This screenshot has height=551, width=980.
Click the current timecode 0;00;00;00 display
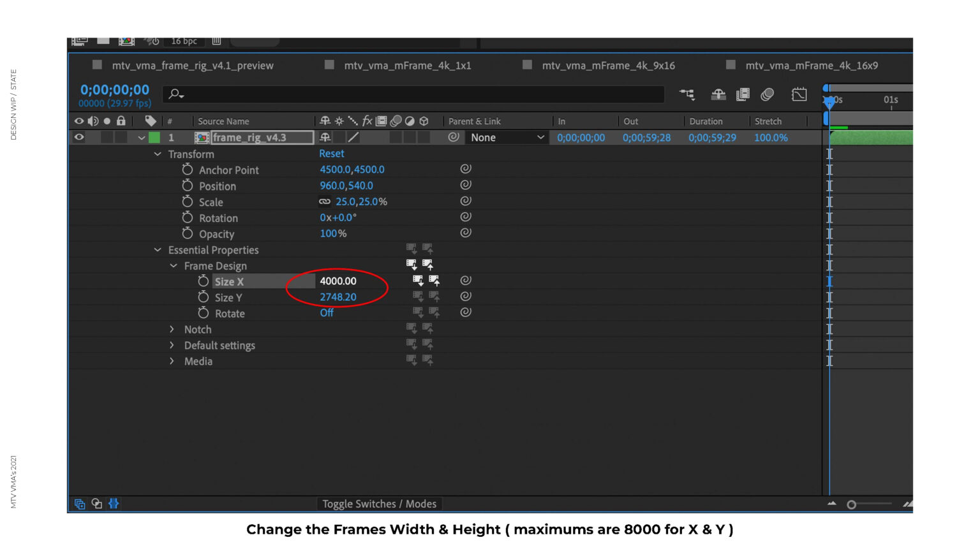(115, 90)
